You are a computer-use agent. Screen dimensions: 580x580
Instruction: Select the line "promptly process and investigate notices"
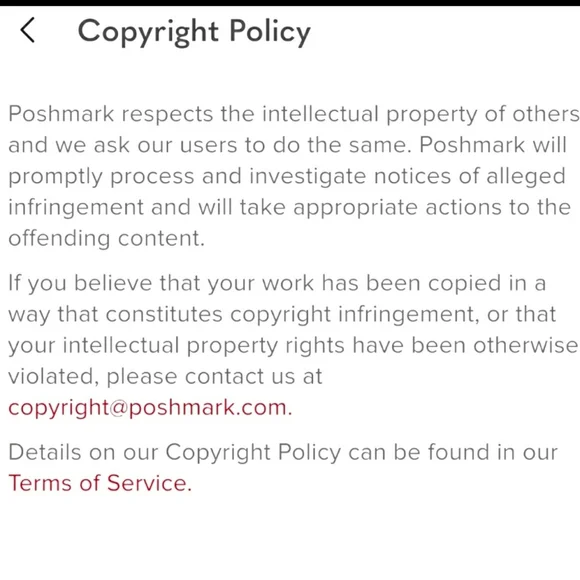tap(287, 177)
